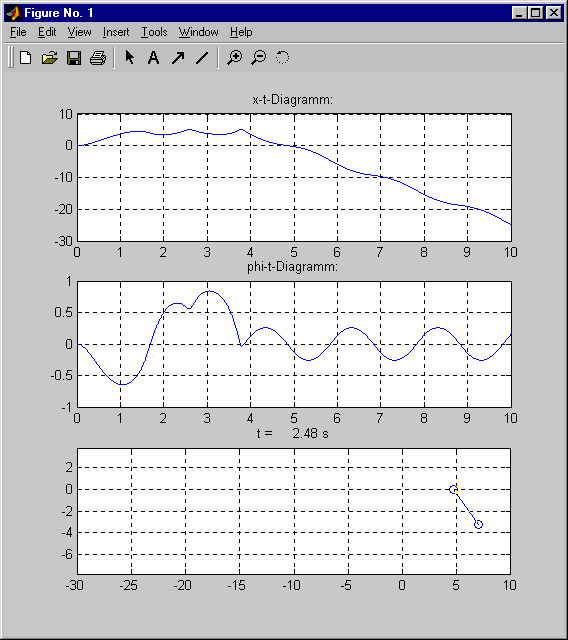Image resolution: width=568 pixels, height=640 pixels.
Task: Toggle the rotate 3D tool
Action: click(x=282, y=58)
